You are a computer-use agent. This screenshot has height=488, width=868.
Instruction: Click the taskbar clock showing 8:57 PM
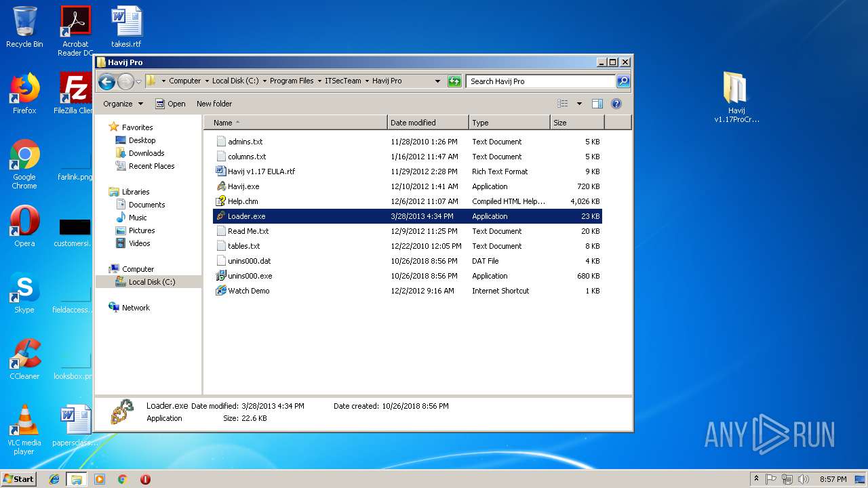coord(833,479)
